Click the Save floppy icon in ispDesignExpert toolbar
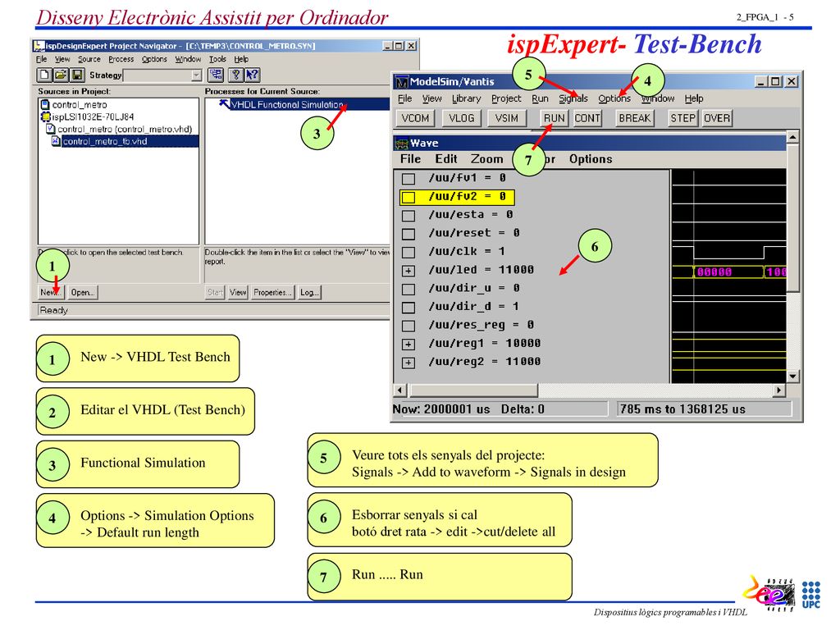Viewport: 840px width, 630px height. coord(77,75)
